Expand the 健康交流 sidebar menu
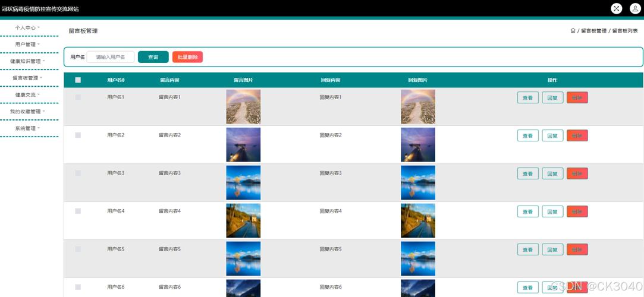This screenshot has width=644, height=297. (27, 95)
